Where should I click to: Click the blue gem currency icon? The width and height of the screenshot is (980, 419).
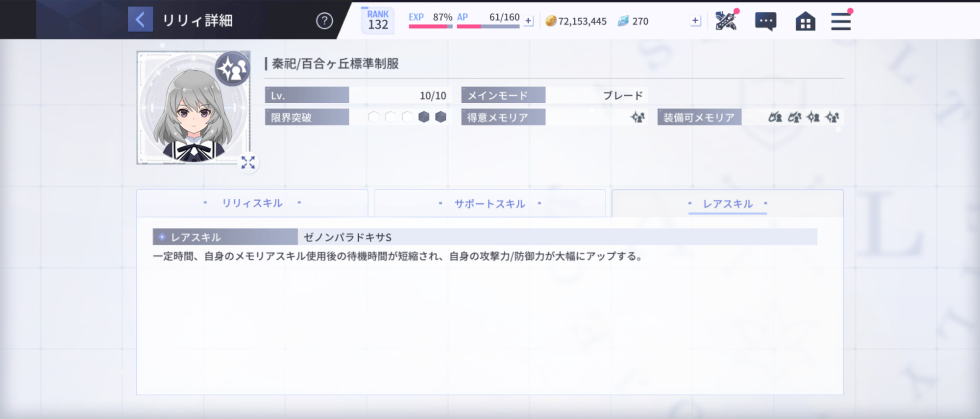[x=623, y=21]
